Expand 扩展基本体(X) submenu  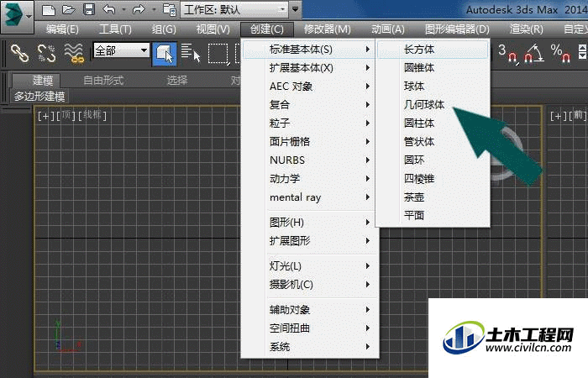[x=309, y=68]
